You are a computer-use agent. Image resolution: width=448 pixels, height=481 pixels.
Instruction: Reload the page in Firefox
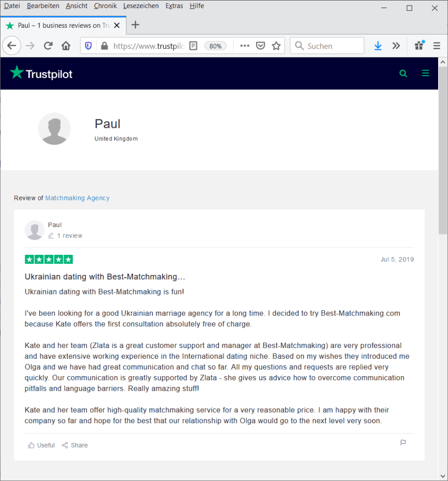click(48, 46)
